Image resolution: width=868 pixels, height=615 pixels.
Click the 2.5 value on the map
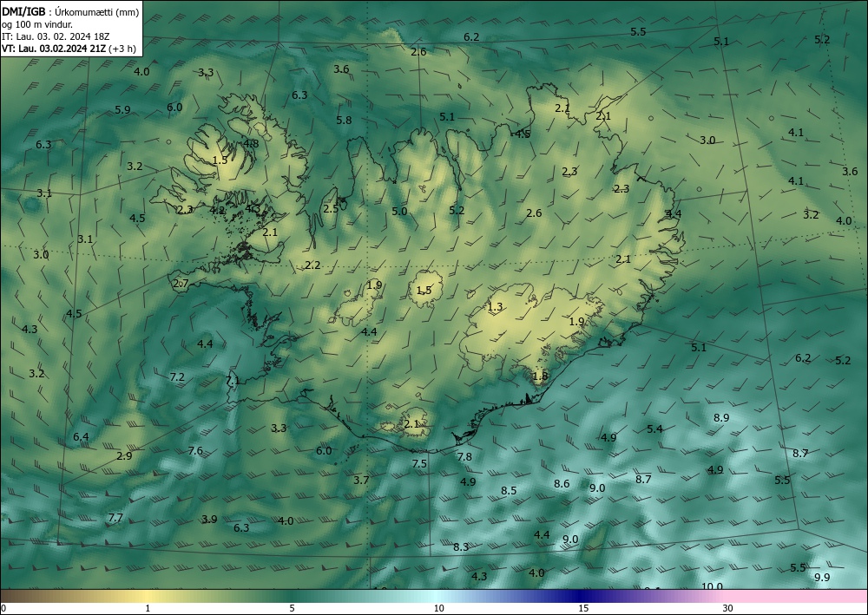(x=331, y=209)
